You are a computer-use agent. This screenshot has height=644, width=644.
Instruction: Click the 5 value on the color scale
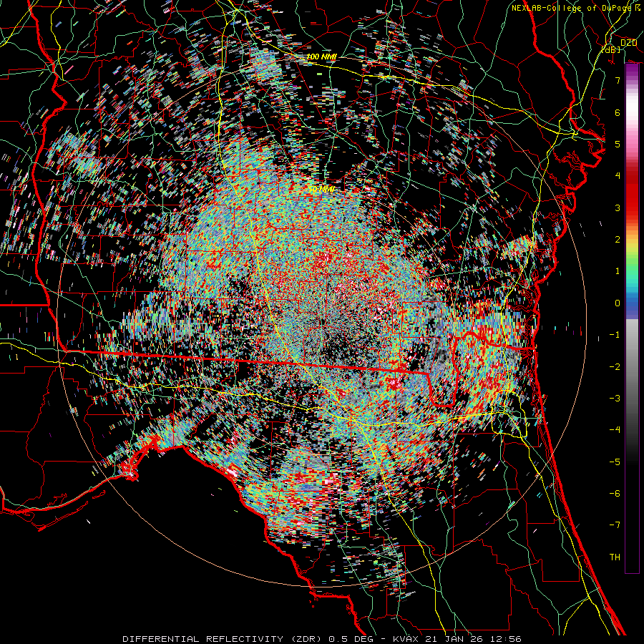pos(618,144)
